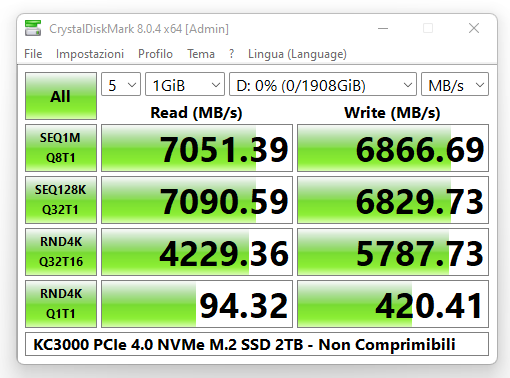
Task: Select the 6829.73 SEQ128K write result
Action: click(393, 200)
